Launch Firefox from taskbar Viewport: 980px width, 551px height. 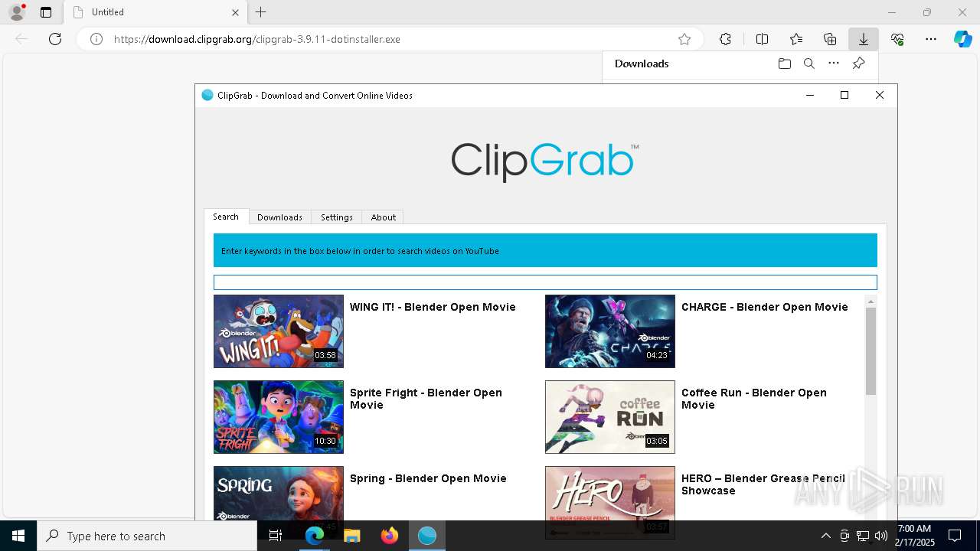click(390, 536)
